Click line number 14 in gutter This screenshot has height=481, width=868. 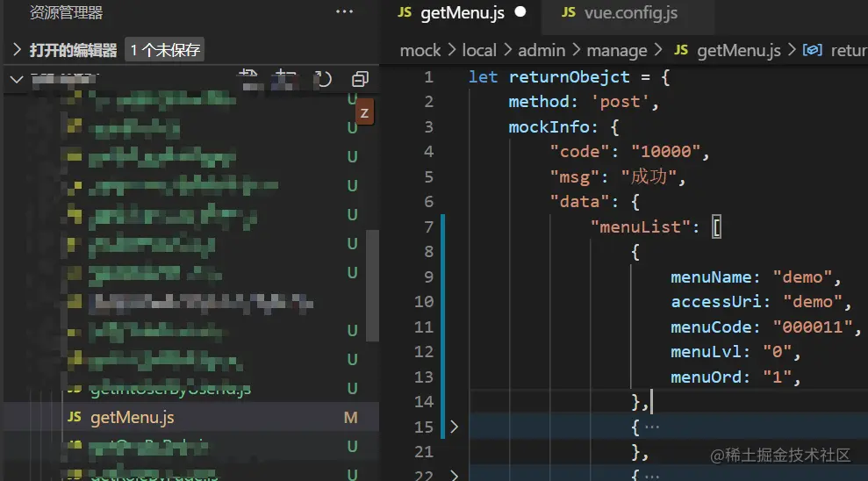(x=424, y=402)
